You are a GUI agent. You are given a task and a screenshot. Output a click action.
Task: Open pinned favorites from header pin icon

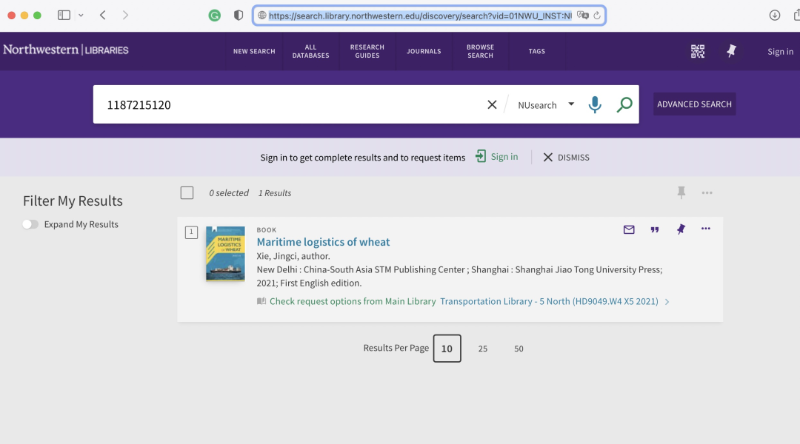(x=731, y=51)
